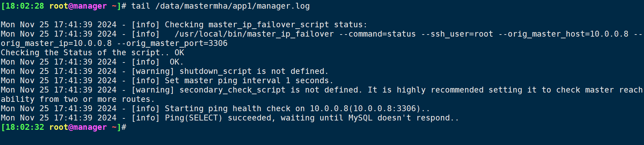Click 'waiting until MySQL doesn't respond' text
644x145 pixels.
[365, 118]
